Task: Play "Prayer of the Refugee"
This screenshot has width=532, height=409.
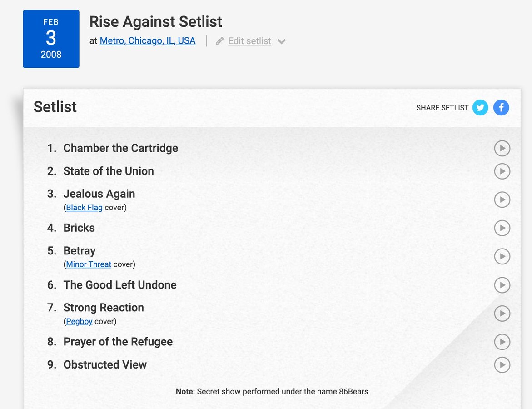Action: tap(502, 342)
